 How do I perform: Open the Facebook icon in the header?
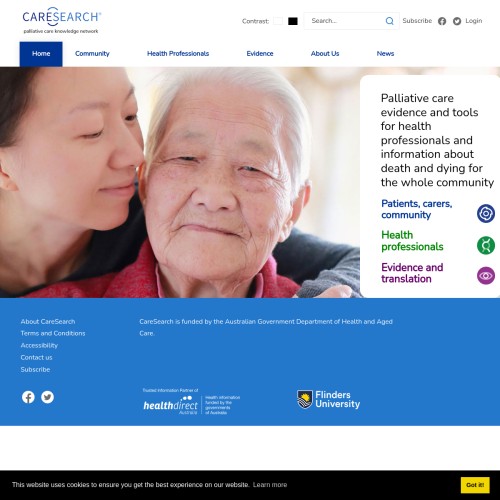coord(442,21)
